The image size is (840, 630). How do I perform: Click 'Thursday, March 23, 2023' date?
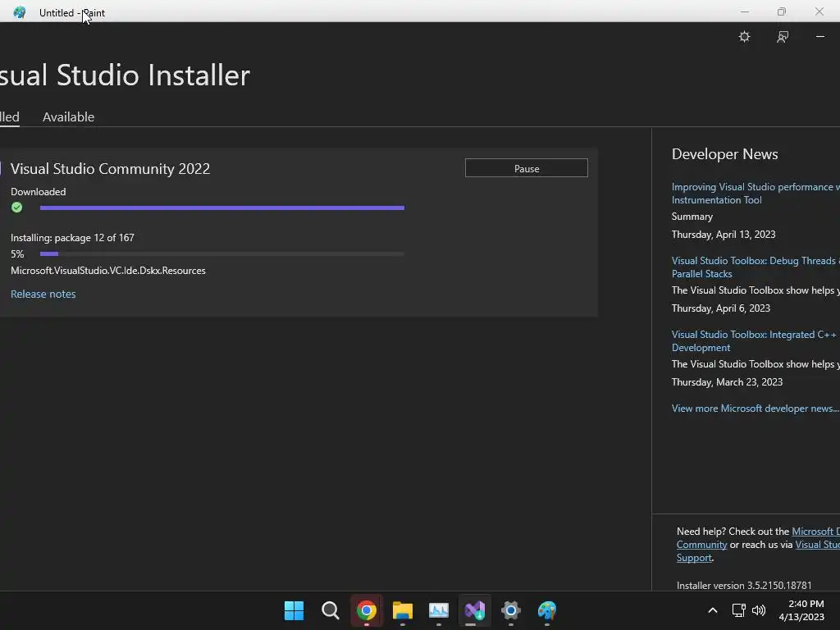point(728,382)
